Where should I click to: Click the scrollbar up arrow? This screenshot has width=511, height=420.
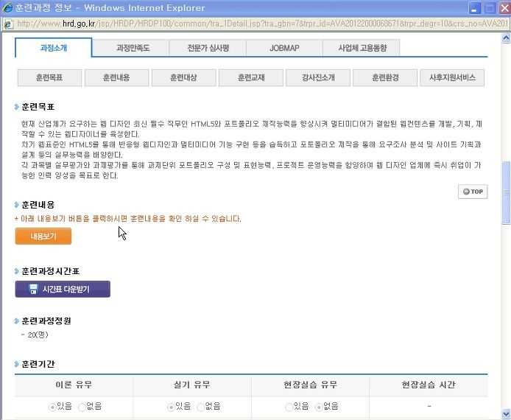[x=506, y=38]
